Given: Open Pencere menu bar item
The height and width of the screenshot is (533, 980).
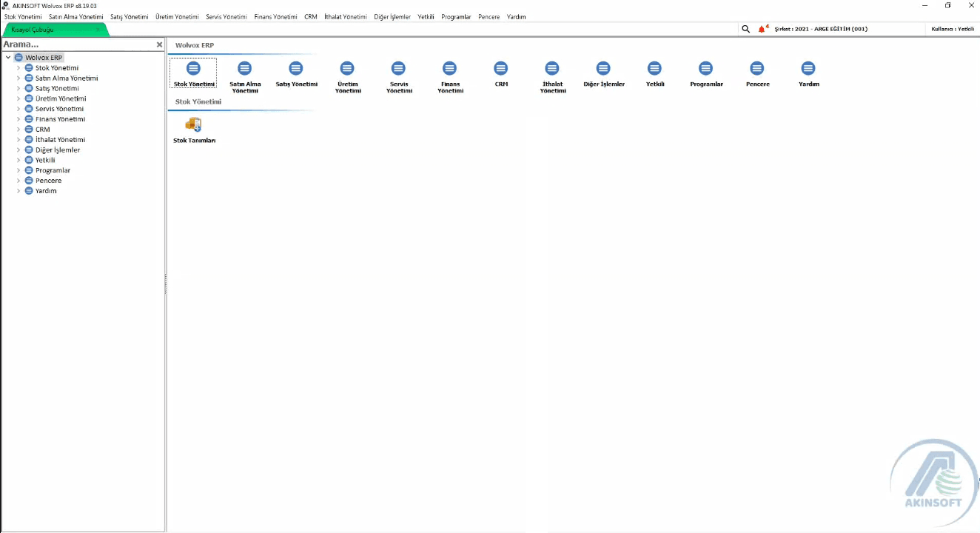Looking at the screenshot, I should click(489, 16).
